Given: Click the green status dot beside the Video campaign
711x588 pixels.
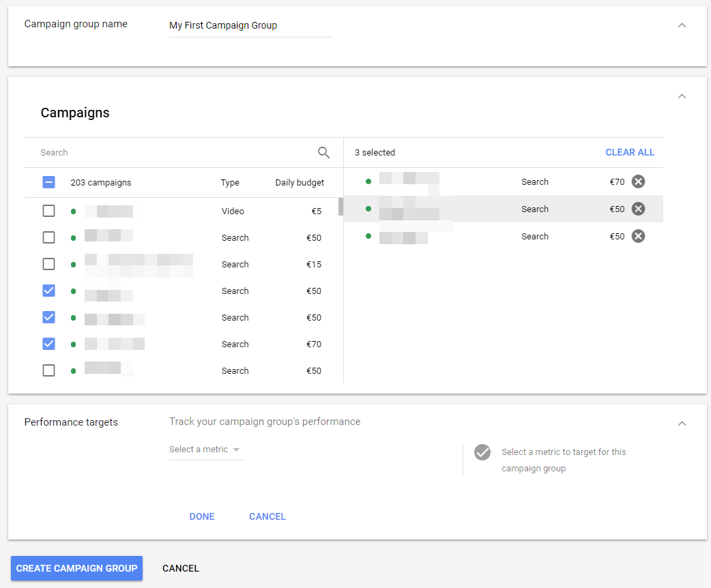Looking at the screenshot, I should [72, 211].
